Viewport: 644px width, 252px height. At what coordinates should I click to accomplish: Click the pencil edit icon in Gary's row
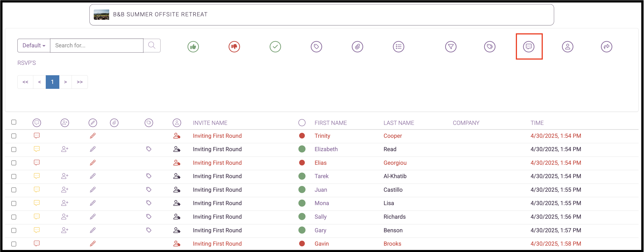click(93, 230)
